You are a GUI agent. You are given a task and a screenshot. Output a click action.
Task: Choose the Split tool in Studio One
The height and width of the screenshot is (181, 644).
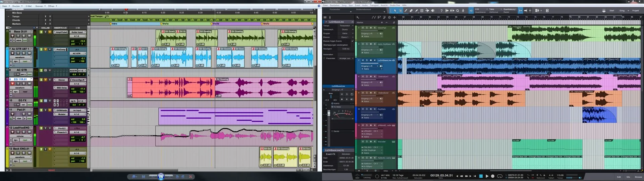(406, 11)
